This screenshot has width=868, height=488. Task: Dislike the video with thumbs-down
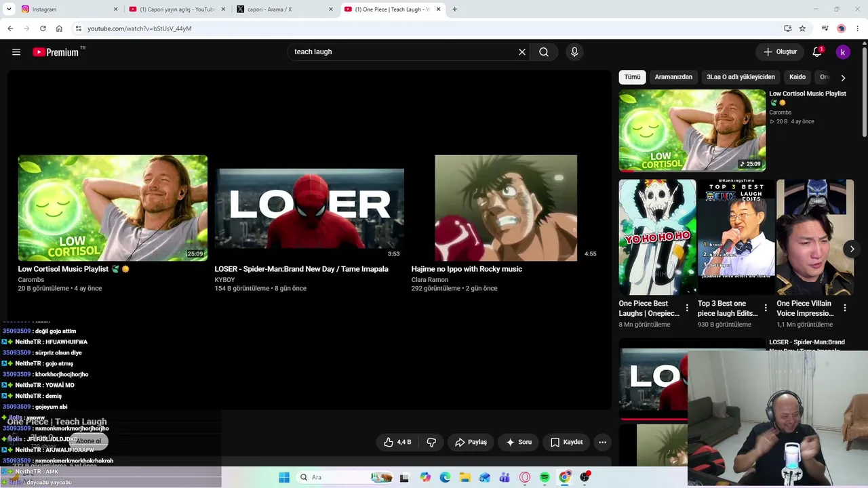[431, 442]
